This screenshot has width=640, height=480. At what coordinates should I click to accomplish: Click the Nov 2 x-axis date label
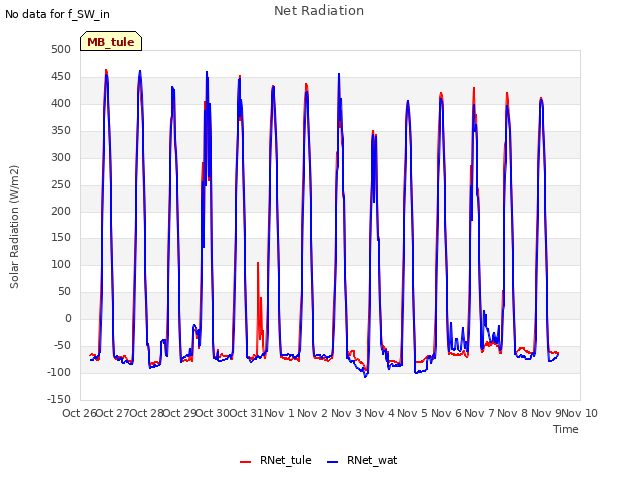313,413
